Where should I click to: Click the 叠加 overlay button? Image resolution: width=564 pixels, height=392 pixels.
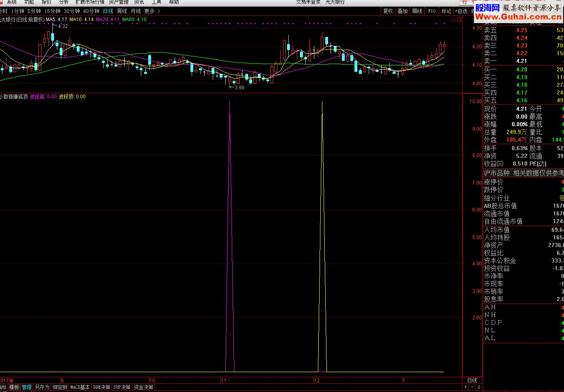[403, 11]
